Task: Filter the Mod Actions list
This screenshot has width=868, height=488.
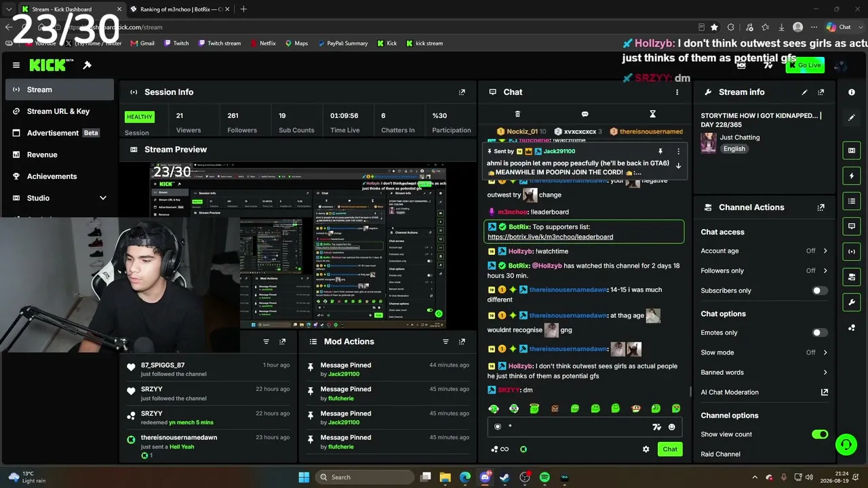Action: click(x=446, y=342)
